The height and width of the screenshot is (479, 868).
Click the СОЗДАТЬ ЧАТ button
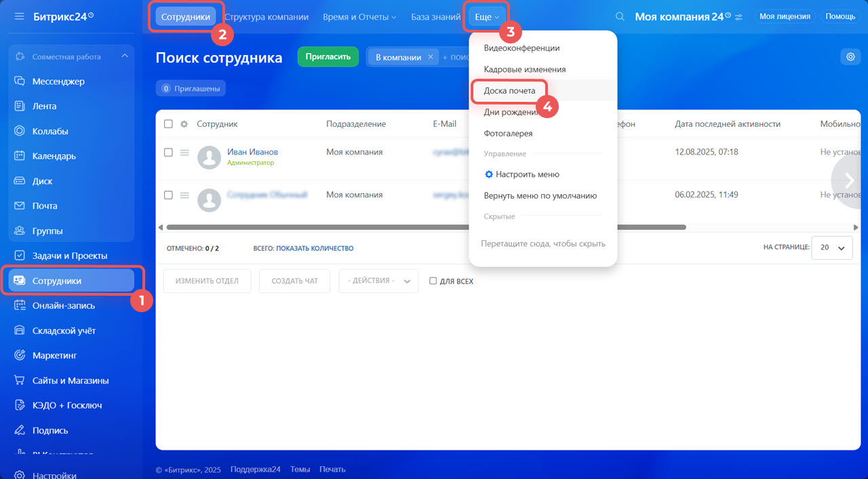295,281
